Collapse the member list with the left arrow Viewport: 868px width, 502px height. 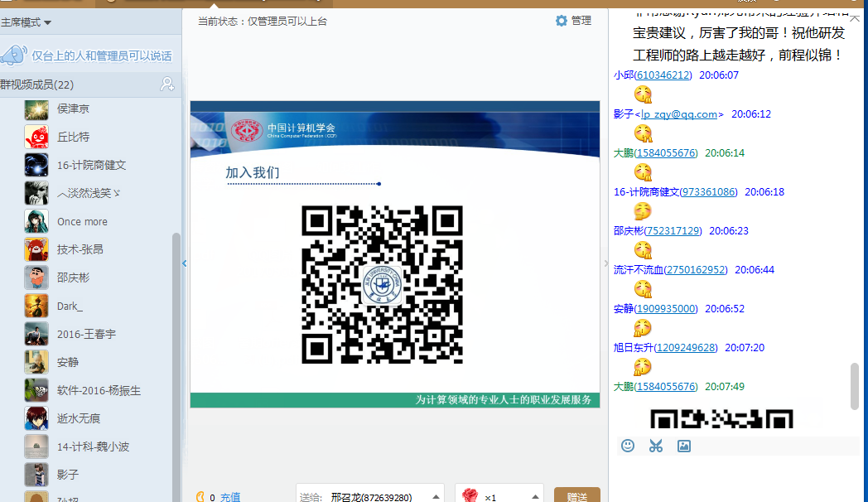[185, 263]
